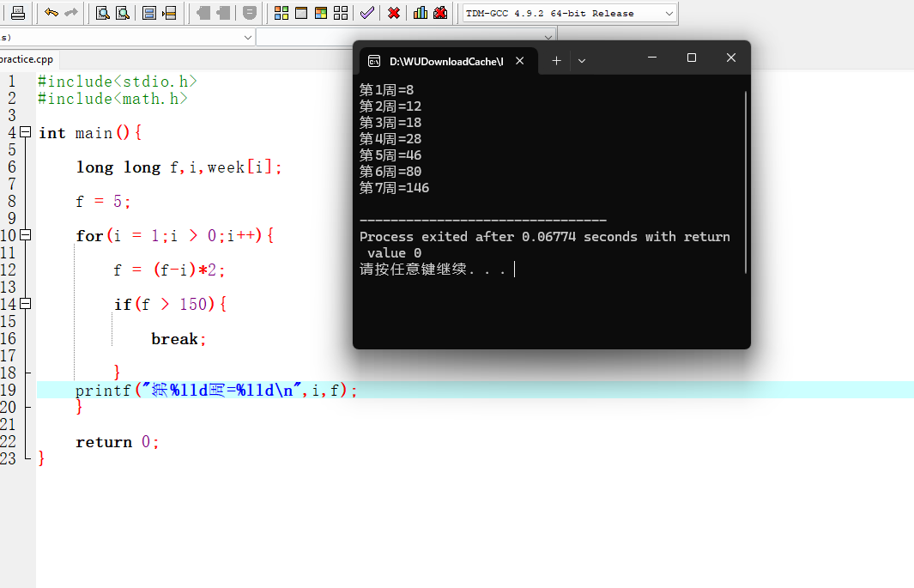This screenshot has width=914, height=588.
Task: Click terminal output '第5周=46'
Action: click(390, 155)
